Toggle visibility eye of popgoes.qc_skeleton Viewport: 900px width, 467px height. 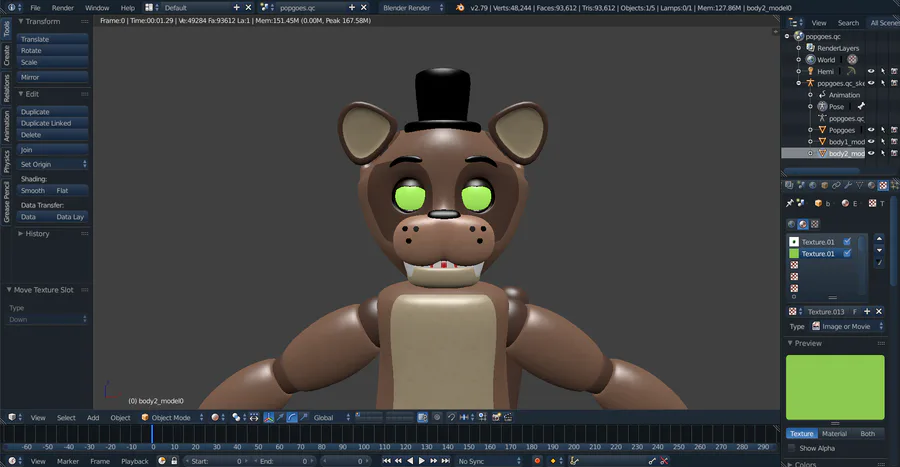coord(871,83)
